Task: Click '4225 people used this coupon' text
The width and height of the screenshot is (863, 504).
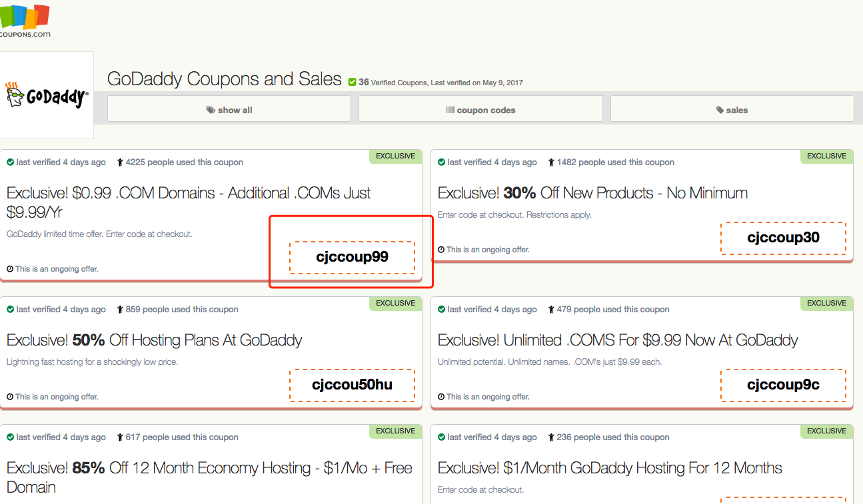Action: pos(185,162)
